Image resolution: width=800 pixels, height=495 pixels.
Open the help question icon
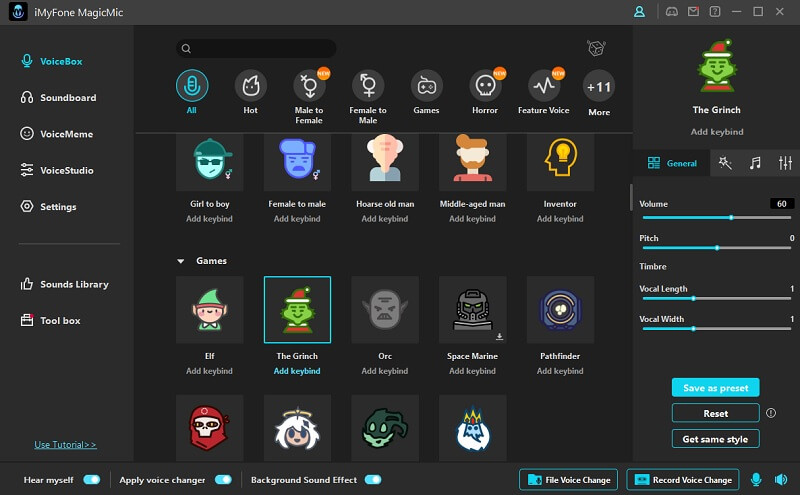pyautogui.click(x=715, y=12)
